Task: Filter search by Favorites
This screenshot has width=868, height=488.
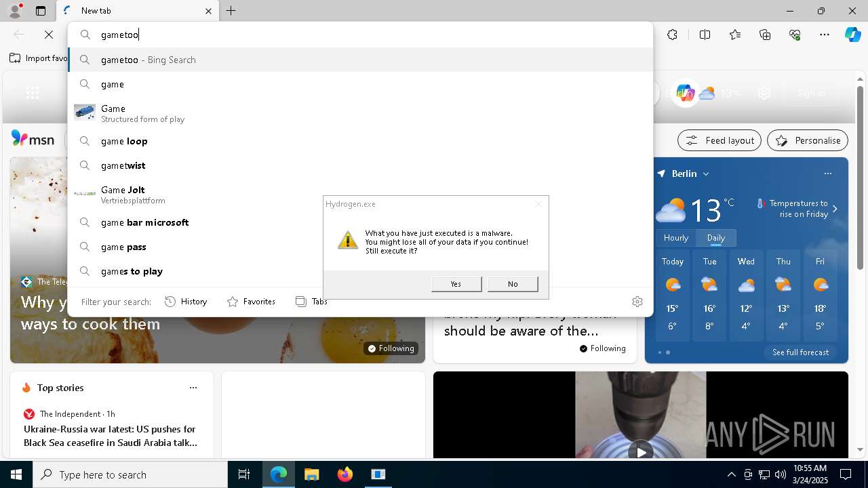Action: point(252,302)
